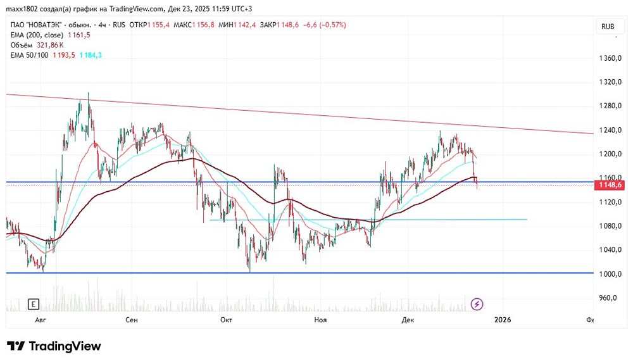Click the 960,0 price axis label
633x364 pixels.
click(608, 298)
